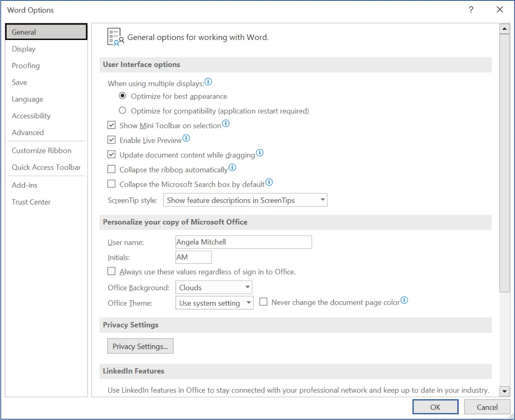Click the info icon beside Collapse the Microsoft Search box
The width and height of the screenshot is (515, 420).
pyautogui.click(x=269, y=182)
